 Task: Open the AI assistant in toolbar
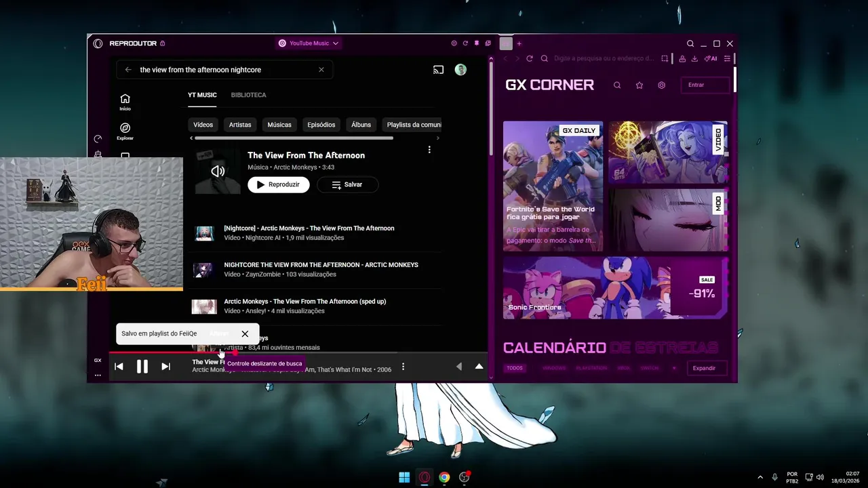click(x=711, y=59)
